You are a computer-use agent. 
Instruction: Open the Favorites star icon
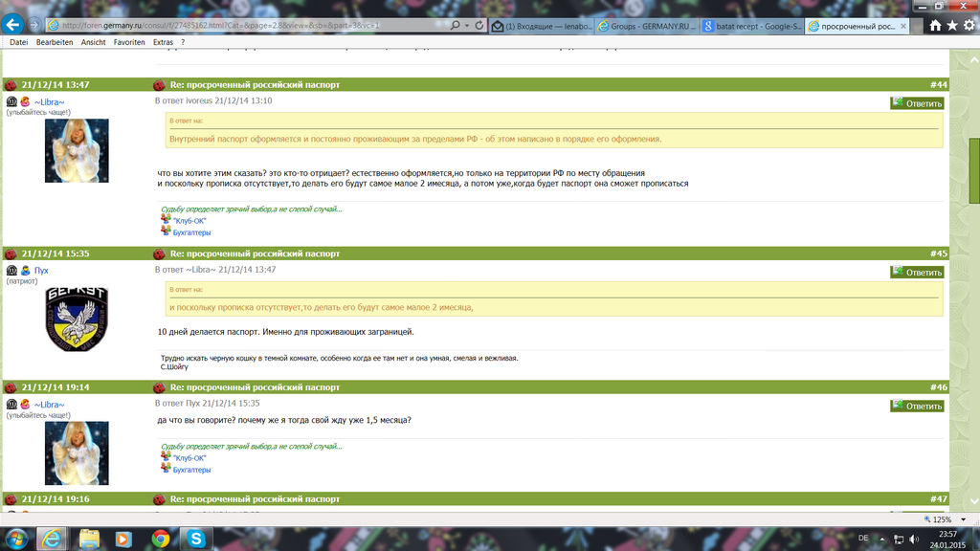952,26
